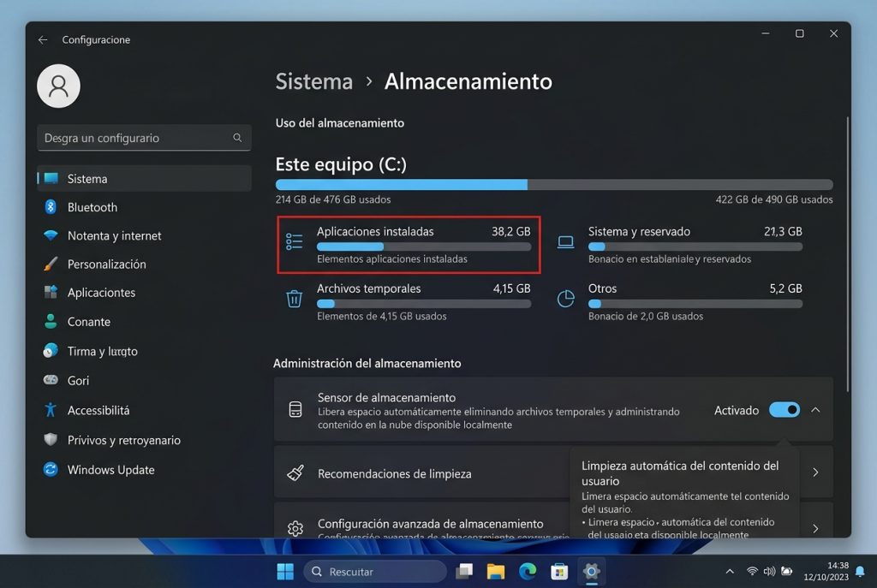
Task: Turn off the Sensor de almacenamiento toggle
Action: point(785,410)
